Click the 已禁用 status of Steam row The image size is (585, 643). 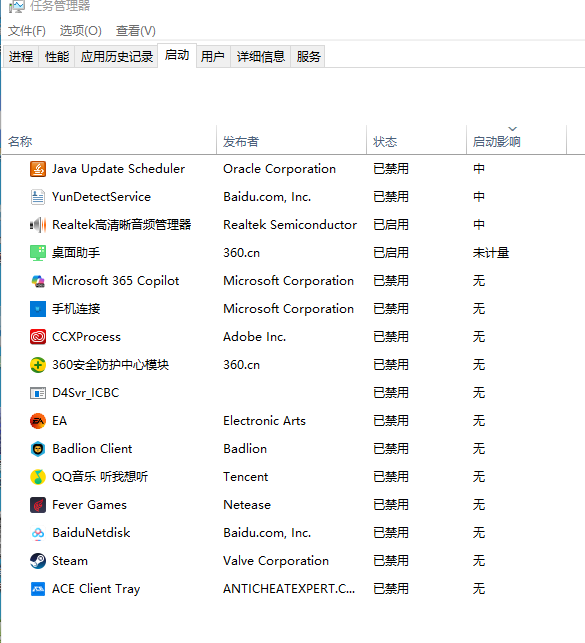pyautogui.click(x=391, y=561)
